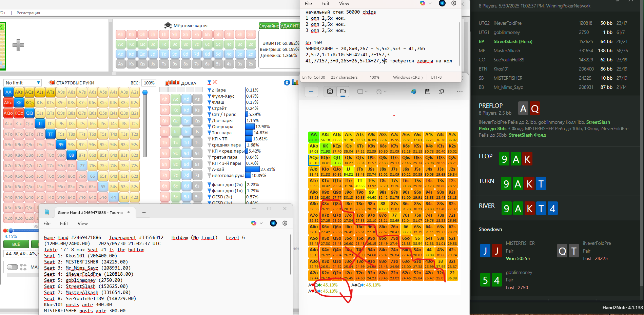Clear filters with the red X icon

click(x=215, y=82)
